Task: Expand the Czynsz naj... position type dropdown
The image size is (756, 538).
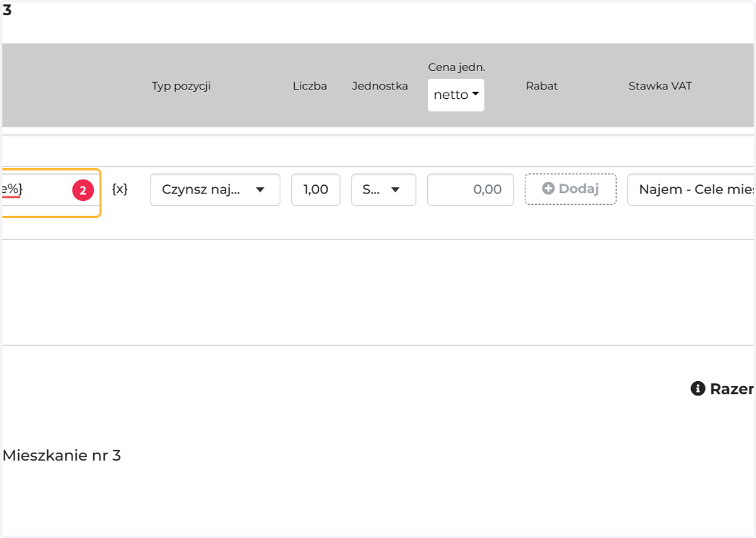Action: 215,190
